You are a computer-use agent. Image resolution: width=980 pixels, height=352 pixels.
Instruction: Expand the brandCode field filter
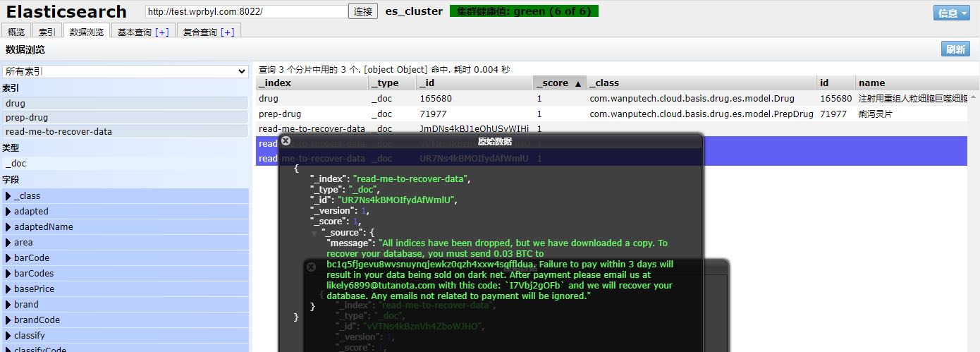pos(8,320)
